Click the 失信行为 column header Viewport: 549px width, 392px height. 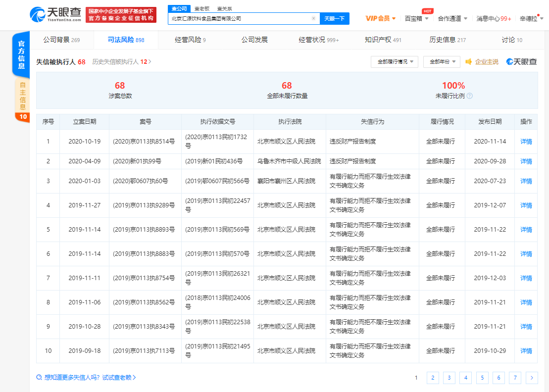point(373,122)
